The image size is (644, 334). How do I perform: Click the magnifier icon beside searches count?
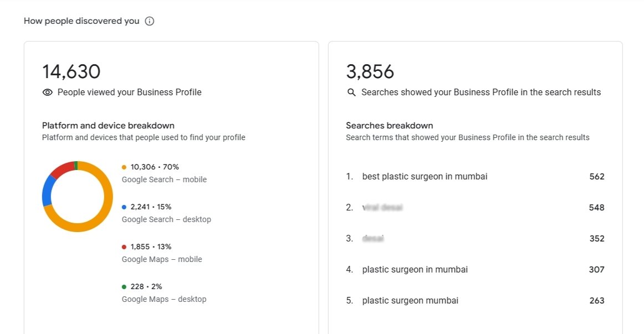tap(351, 93)
